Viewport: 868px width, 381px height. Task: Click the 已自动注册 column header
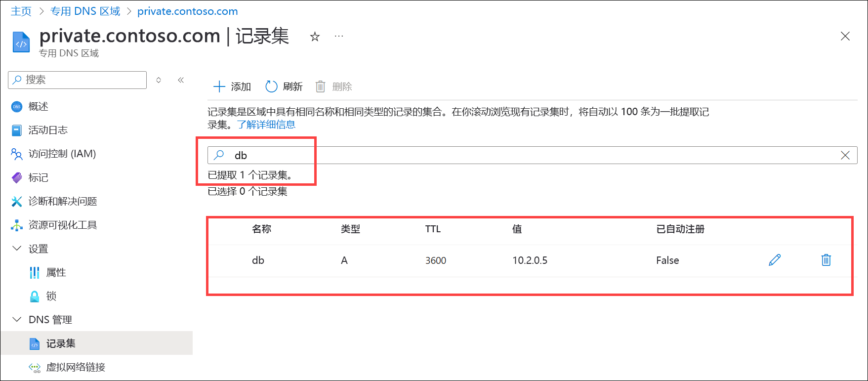click(x=680, y=229)
